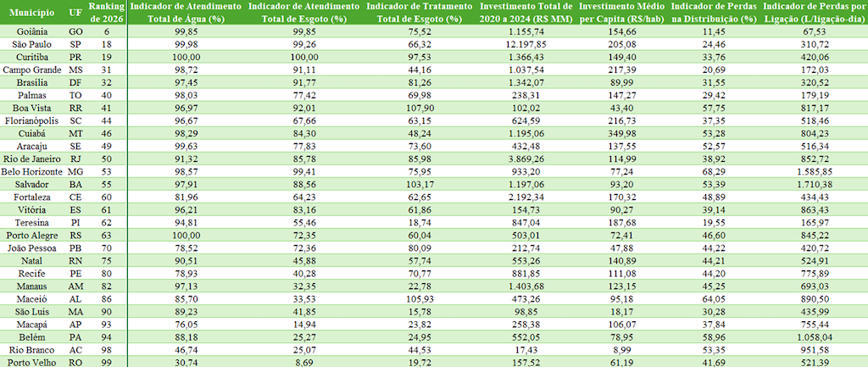Click the Belo Horizonte municipality cell

[x=32, y=171]
